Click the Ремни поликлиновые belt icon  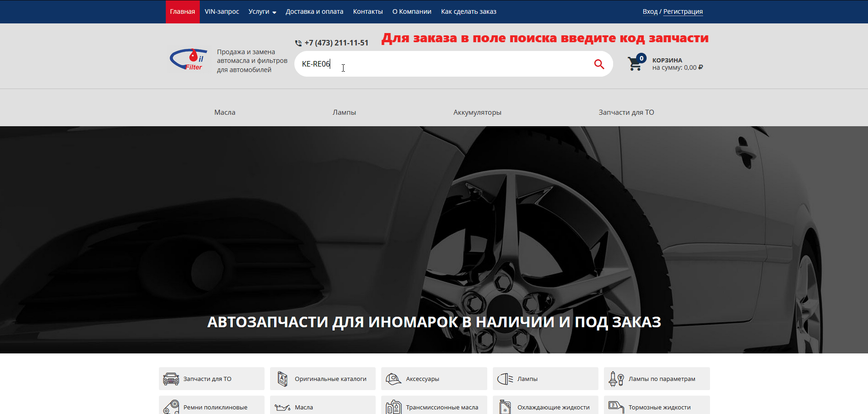[x=171, y=407]
